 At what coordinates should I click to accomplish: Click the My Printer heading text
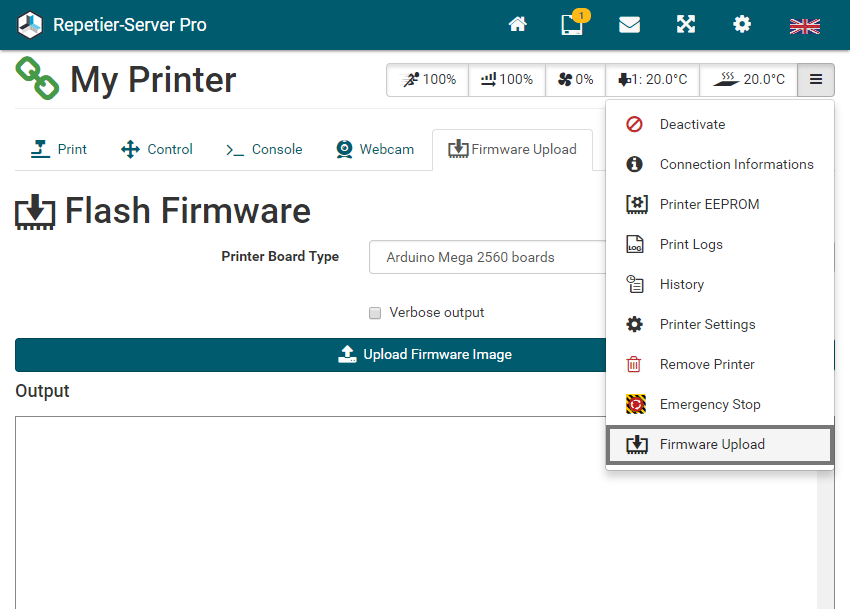coord(153,80)
